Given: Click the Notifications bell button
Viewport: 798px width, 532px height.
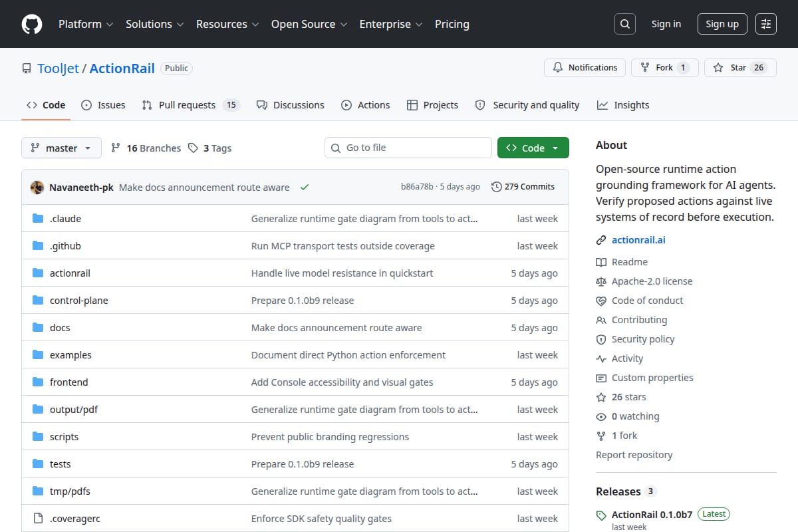Looking at the screenshot, I should pyautogui.click(x=585, y=68).
